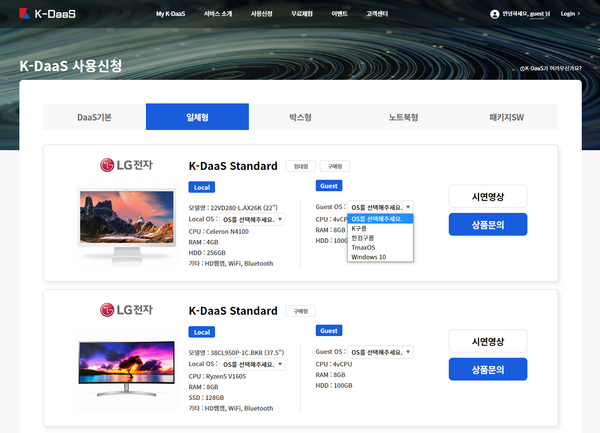Click 구매형 tag on first product
Screen dimensions: 600x433
(x=335, y=166)
